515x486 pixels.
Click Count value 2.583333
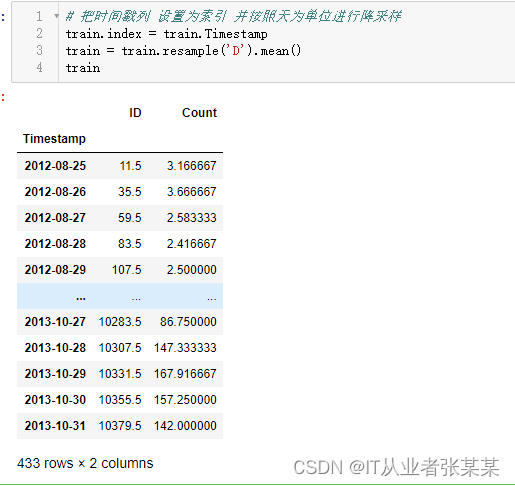[x=192, y=218]
